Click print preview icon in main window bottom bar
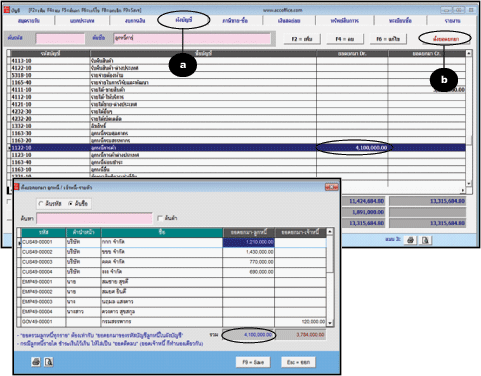The width and height of the screenshot is (481, 376). pos(426,240)
